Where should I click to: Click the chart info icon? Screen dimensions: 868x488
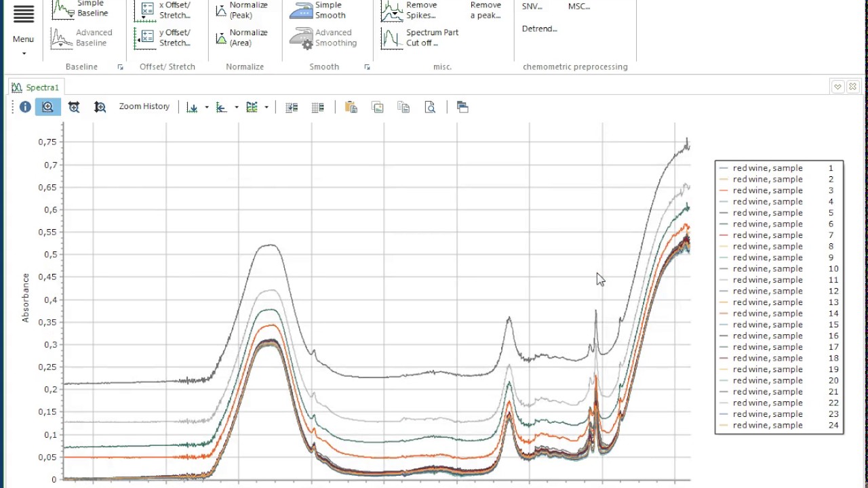tap(25, 107)
